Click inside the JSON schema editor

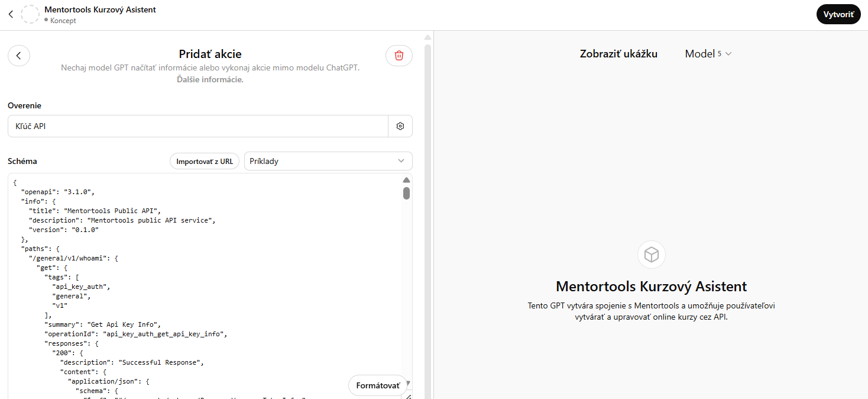coord(204,284)
